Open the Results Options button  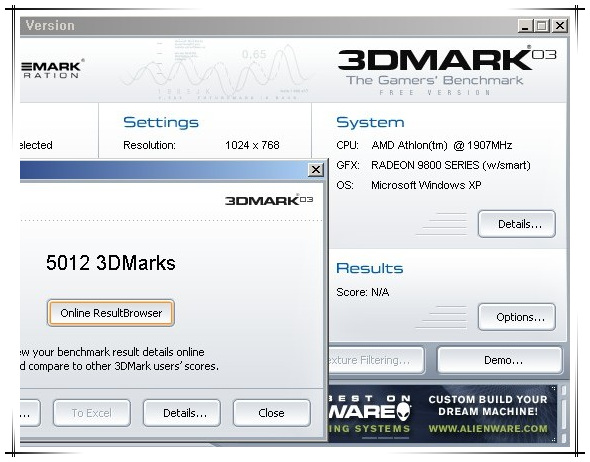517,317
